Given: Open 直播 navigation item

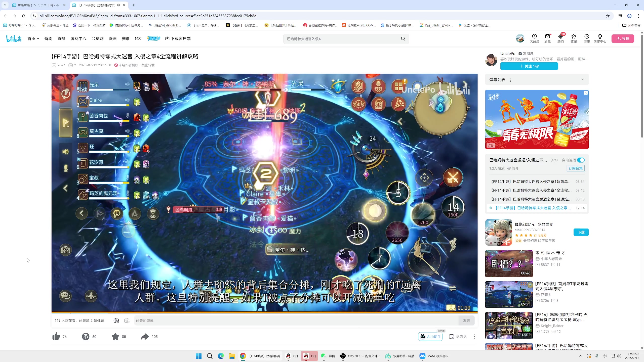Looking at the screenshot, I should point(61,38).
